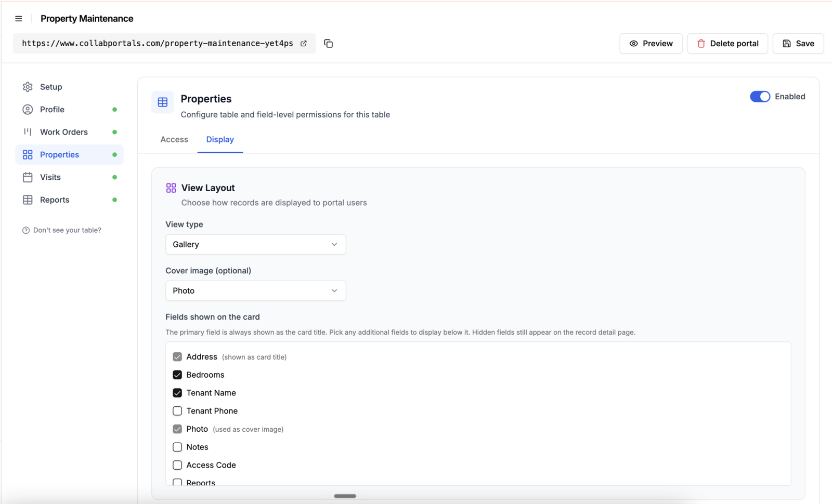Click the "Fields shown on the card" label
832x504 pixels.
point(213,317)
